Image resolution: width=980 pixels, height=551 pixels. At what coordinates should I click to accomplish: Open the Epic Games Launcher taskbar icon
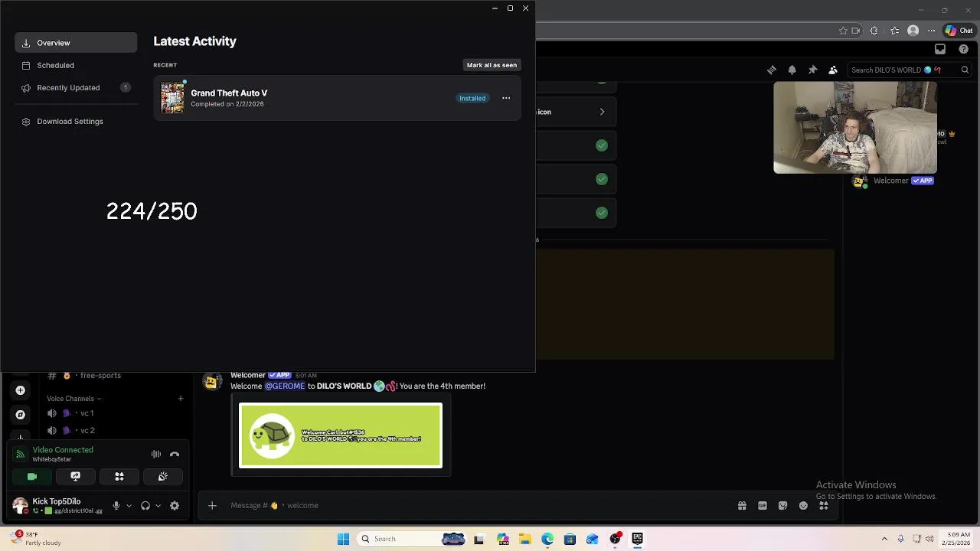637,539
